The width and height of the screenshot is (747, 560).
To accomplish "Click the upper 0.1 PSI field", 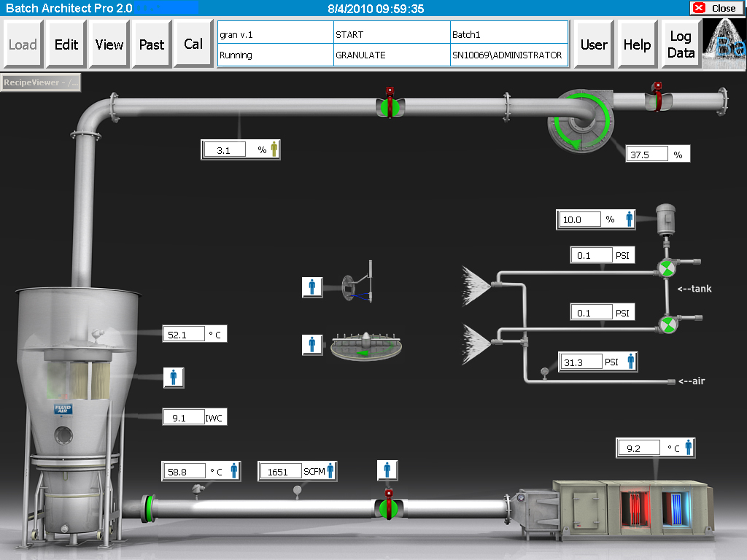I will 591,255.
